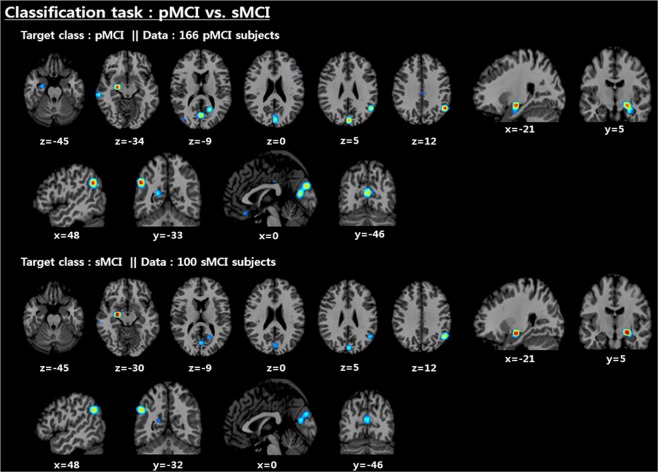The height and width of the screenshot is (472, 658).
Task: Select the pMCI group x=48 sagittal slice image
Action: coord(69,194)
